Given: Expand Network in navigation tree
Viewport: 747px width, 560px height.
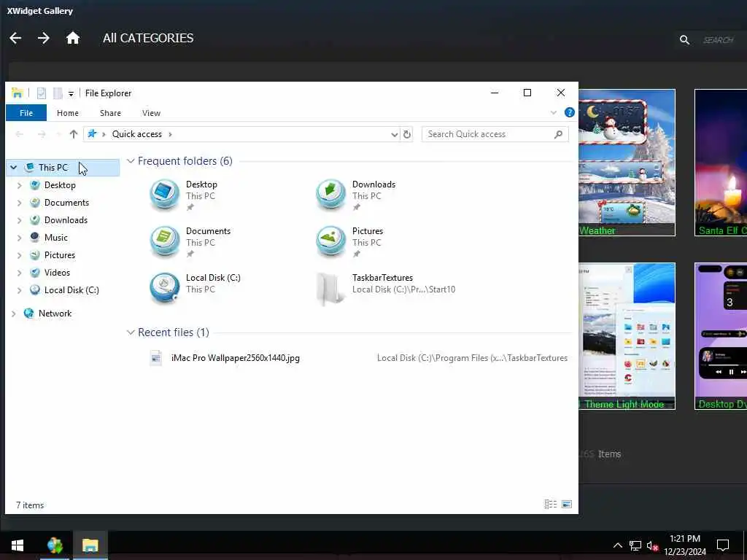Looking at the screenshot, I should (14, 314).
